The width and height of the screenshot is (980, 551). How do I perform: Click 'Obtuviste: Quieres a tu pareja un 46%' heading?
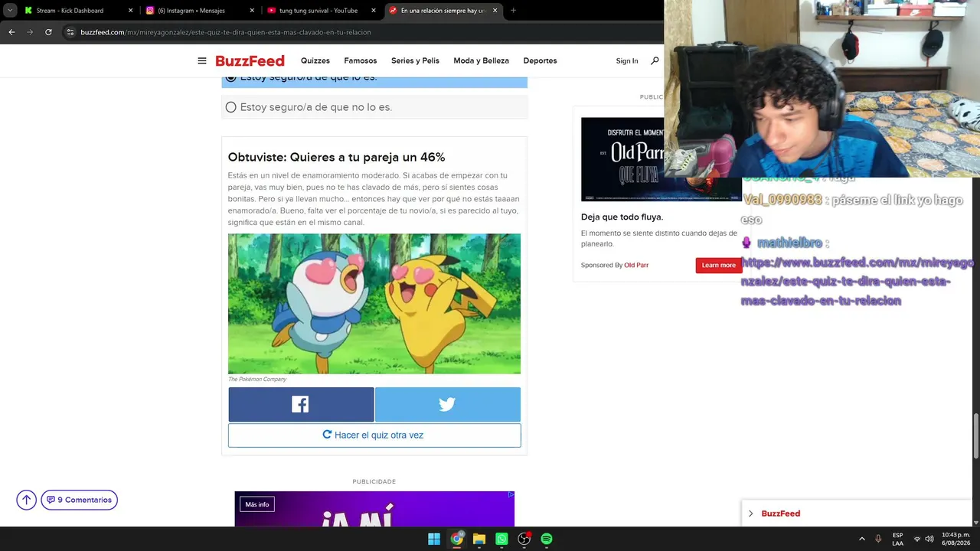[336, 157]
